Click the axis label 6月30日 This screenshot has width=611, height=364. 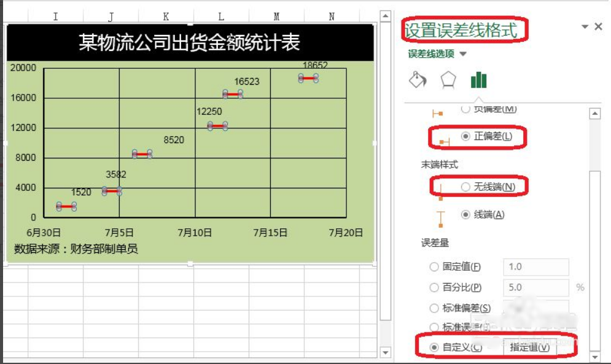tap(44, 233)
